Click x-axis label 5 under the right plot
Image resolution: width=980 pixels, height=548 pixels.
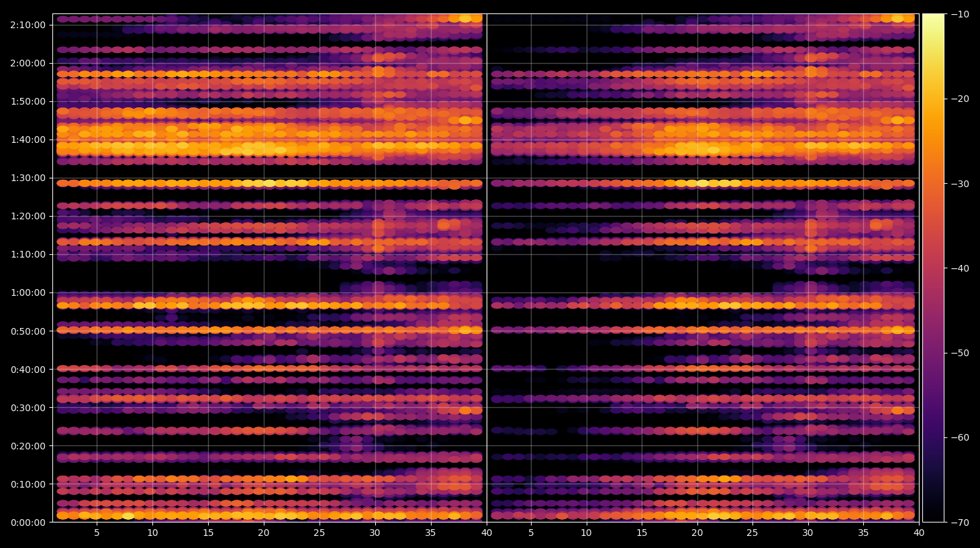pyautogui.click(x=531, y=533)
